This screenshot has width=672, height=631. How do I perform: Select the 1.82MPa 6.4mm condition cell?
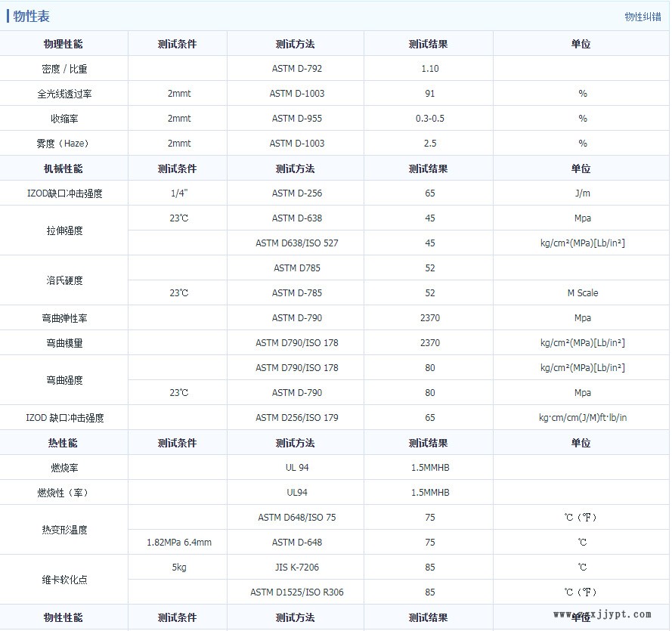pos(178,543)
